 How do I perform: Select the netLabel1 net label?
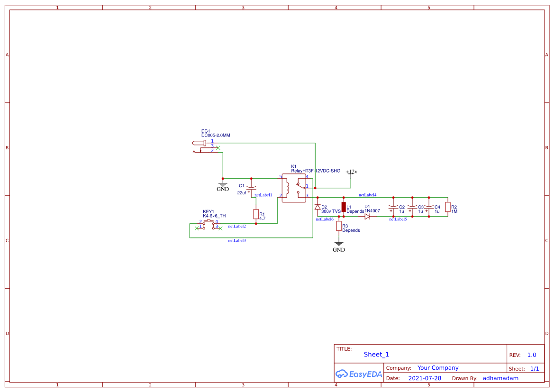(263, 195)
